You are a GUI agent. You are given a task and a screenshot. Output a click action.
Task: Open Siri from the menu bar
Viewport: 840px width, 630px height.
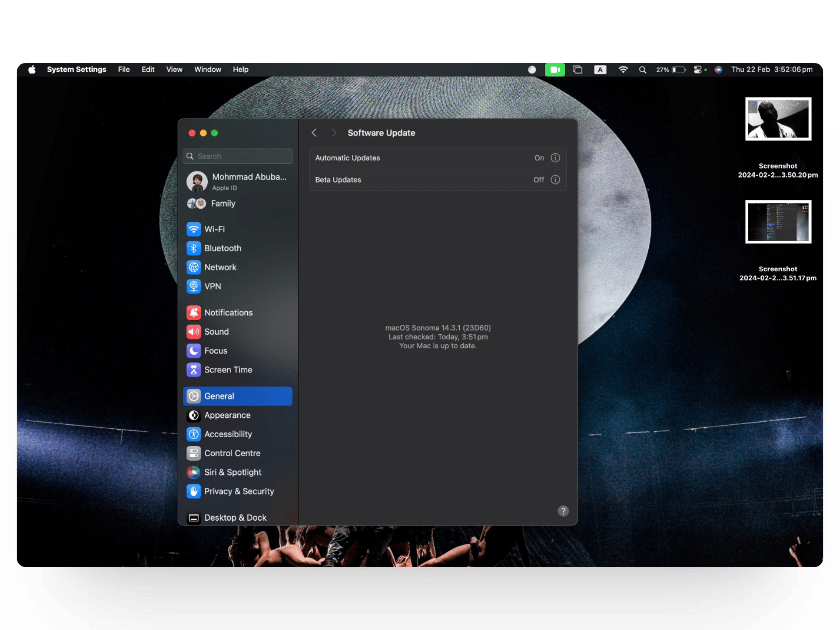(x=718, y=70)
